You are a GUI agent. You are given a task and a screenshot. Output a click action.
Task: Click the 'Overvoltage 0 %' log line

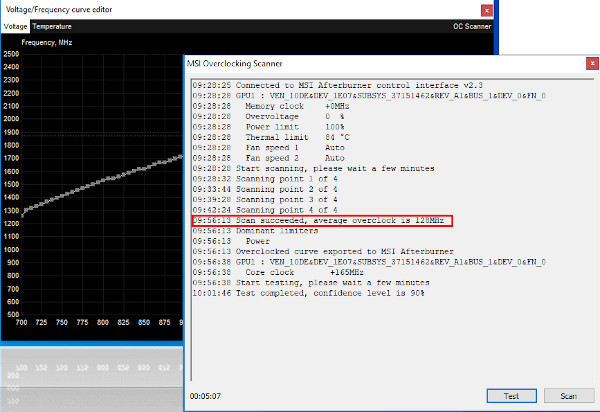(268, 116)
